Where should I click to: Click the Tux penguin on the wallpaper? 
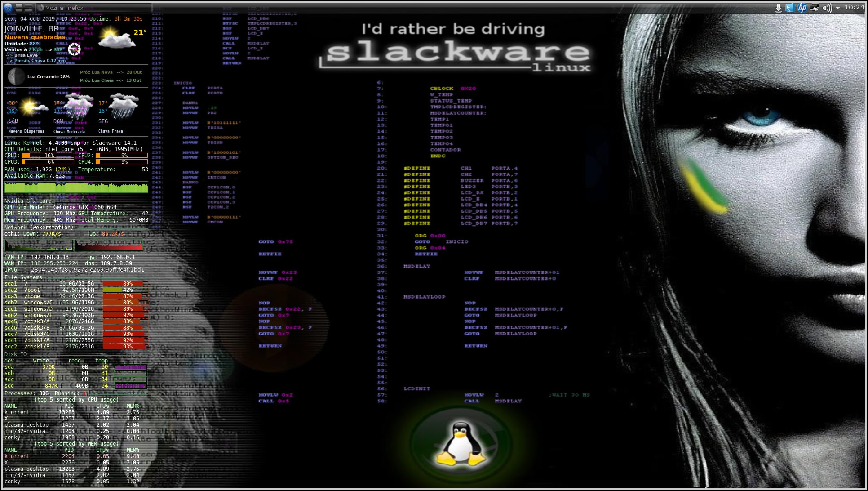click(x=461, y=444)
